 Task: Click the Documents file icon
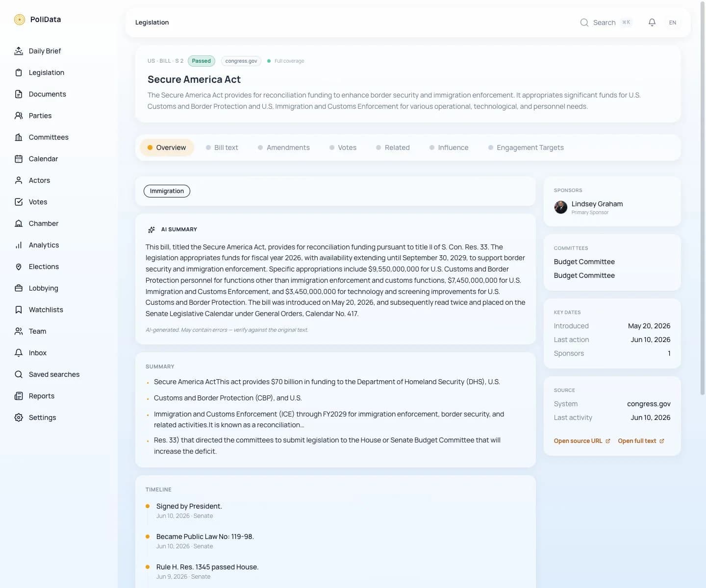click(x=19, y=94)
